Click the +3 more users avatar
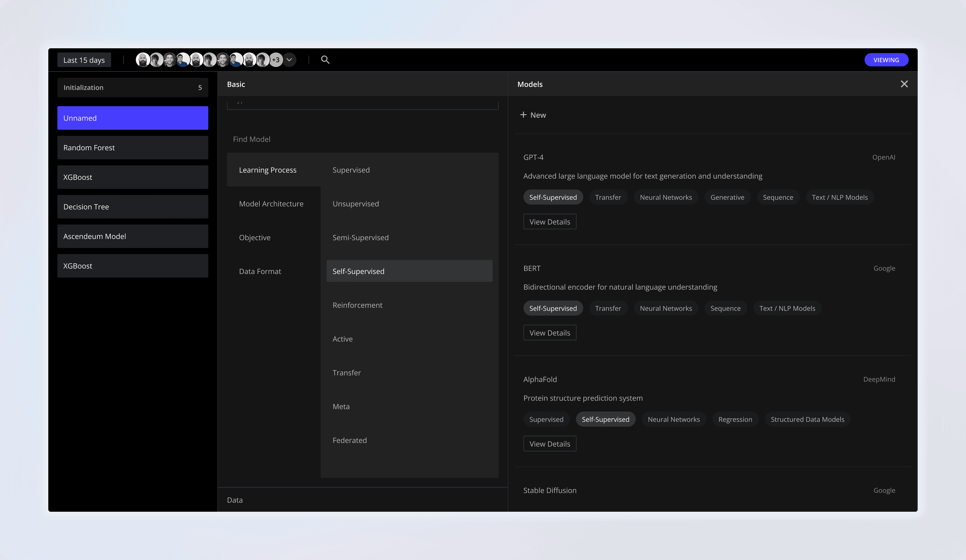The width and height of the screenshot is (966, 560). pos(276,60)
